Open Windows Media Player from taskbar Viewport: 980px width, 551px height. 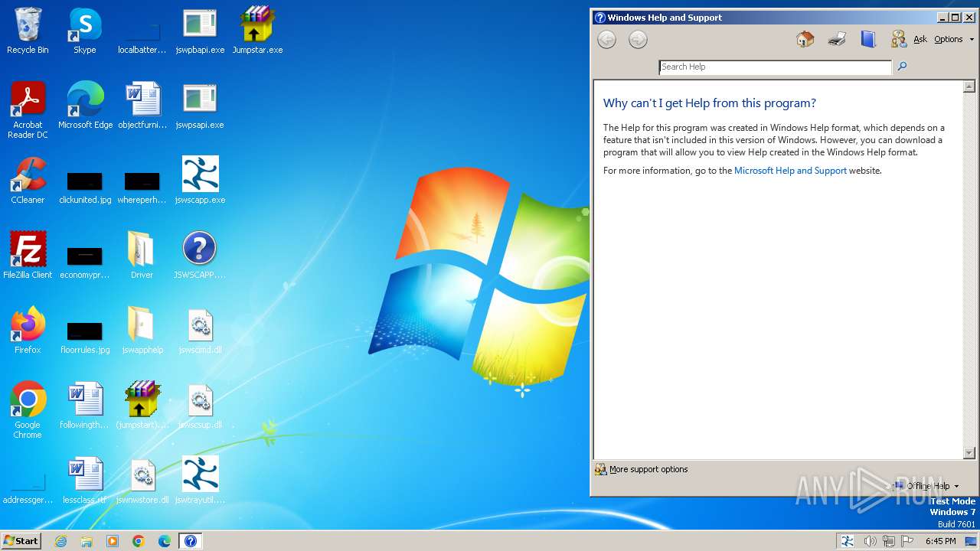(x=113, y=541)
